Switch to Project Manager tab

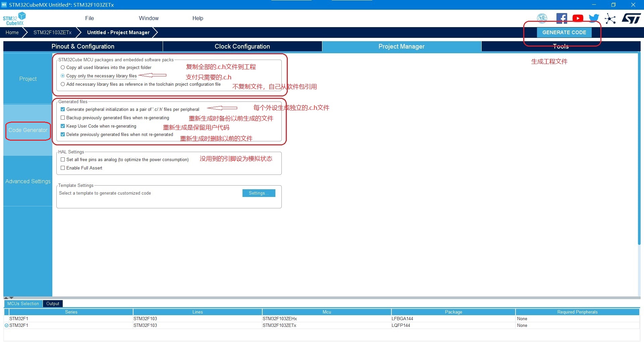(401, 46)
